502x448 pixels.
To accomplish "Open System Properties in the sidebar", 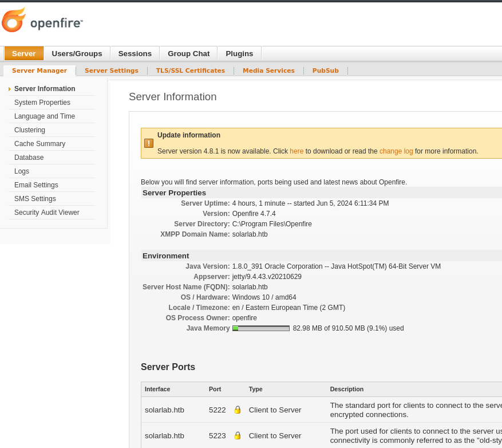I will pos(42,103).
